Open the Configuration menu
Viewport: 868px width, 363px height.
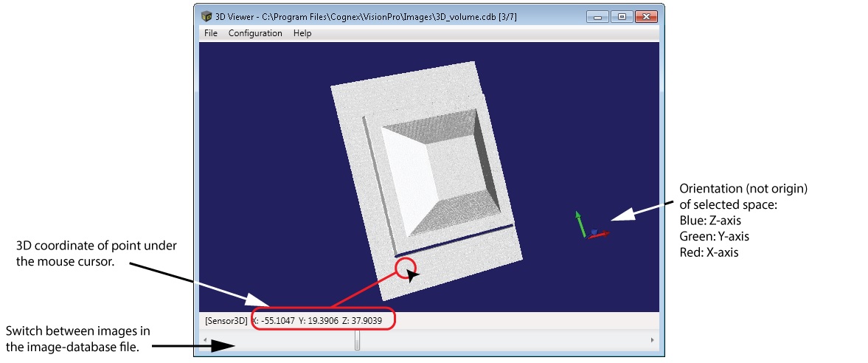(255, 33)
